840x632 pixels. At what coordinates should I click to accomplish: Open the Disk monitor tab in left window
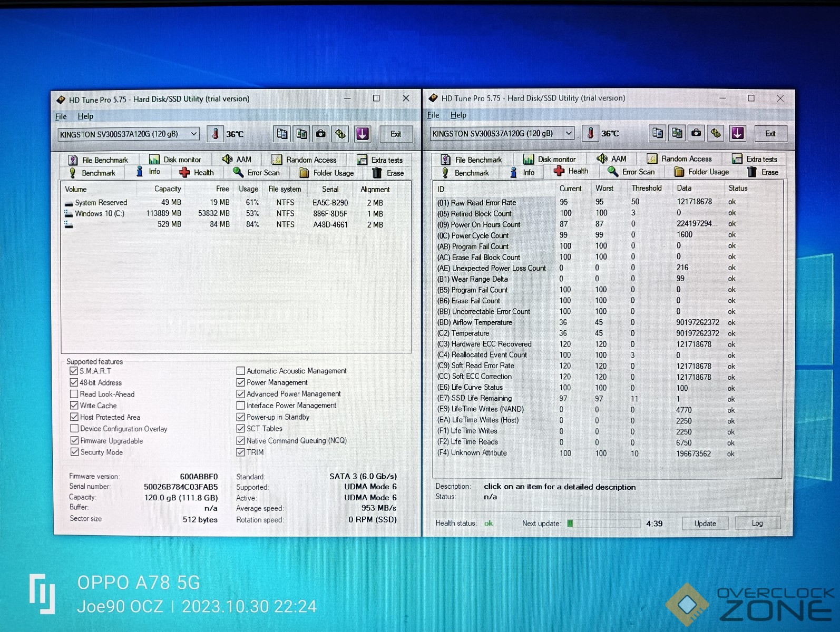point(175,160)
